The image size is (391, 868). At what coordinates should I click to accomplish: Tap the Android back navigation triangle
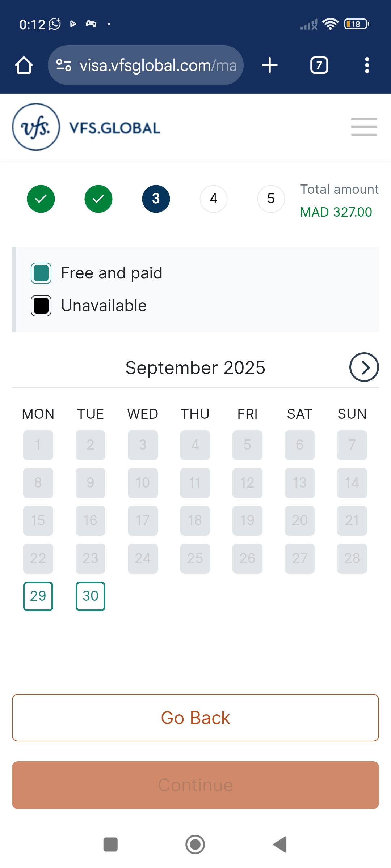click(x=280, y=844)
